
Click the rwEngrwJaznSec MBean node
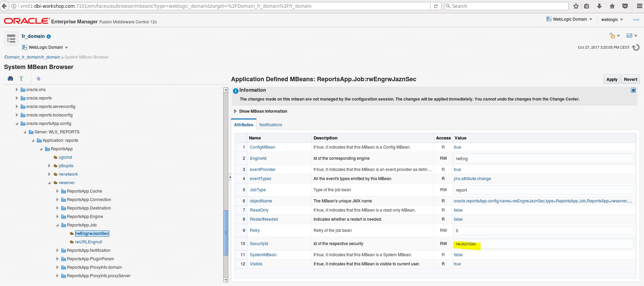(92, 234)
